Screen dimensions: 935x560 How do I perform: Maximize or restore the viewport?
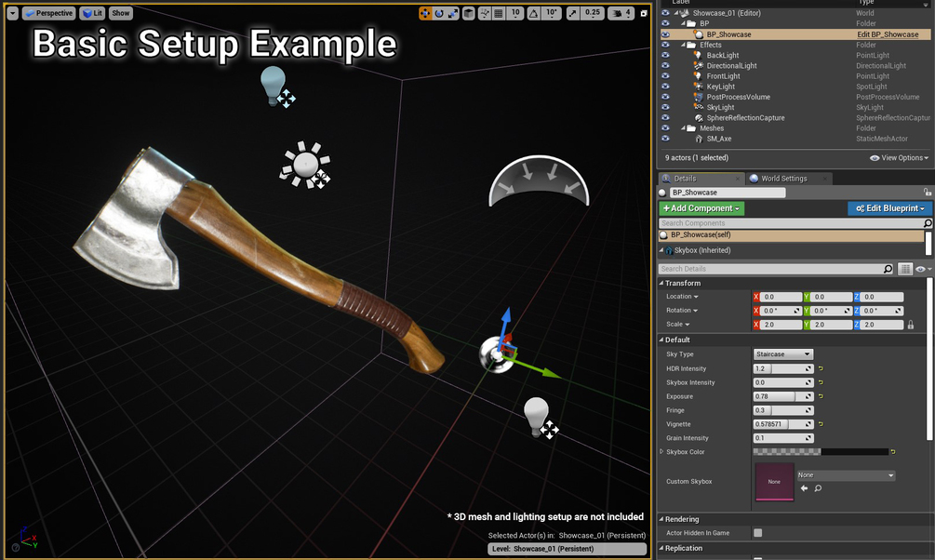pos(644,13)
